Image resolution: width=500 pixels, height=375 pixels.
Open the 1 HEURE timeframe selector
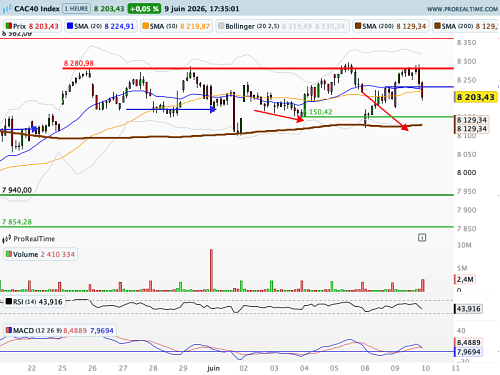(77, 8)
